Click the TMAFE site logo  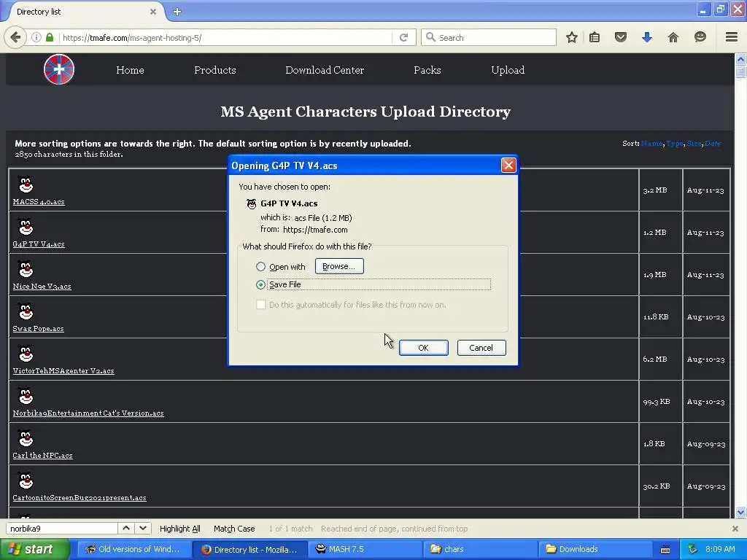tap(59, 69)
